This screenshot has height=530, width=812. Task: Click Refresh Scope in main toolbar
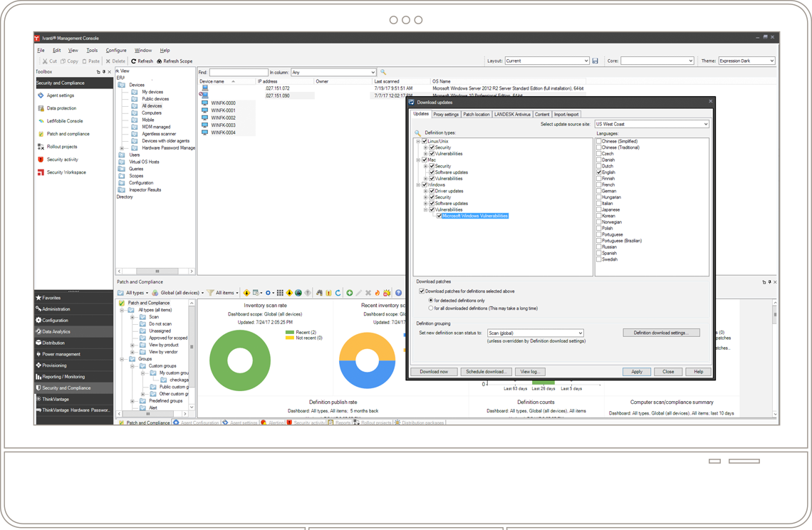175,61
